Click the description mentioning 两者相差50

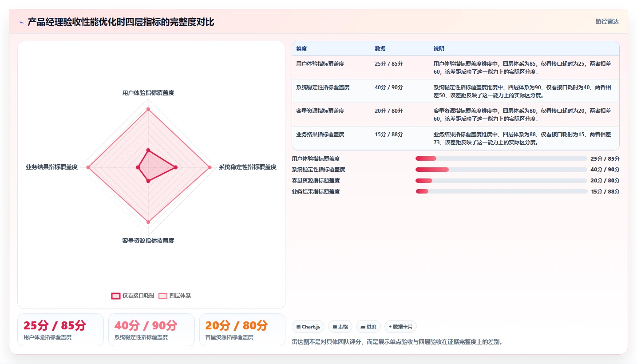(522, 91)
